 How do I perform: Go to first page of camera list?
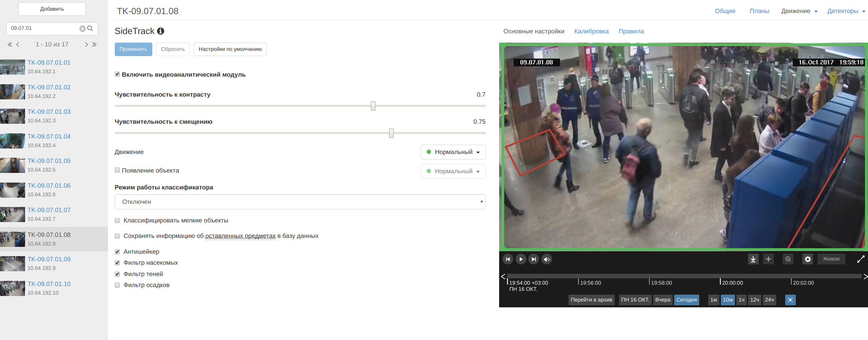tap(10, 44)
